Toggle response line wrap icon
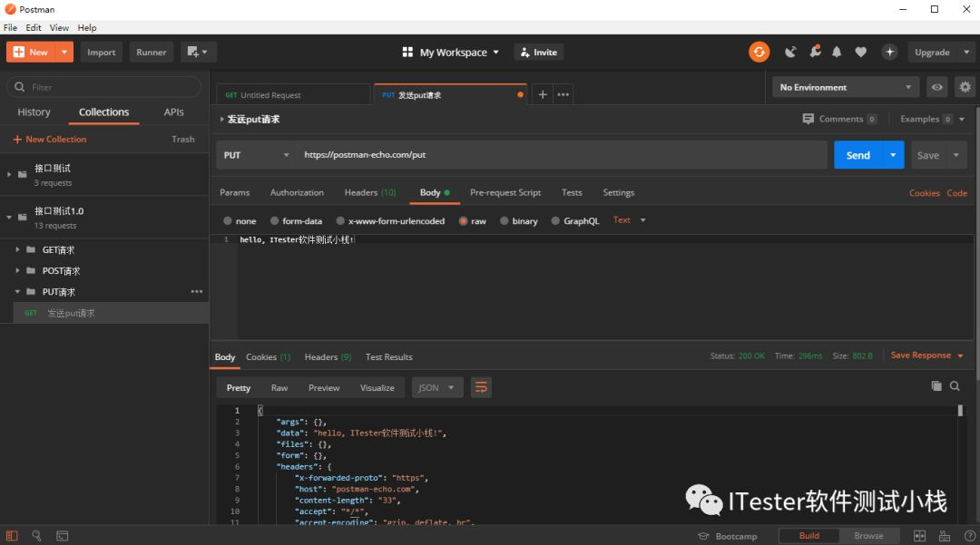The image size is (980, 545). point(481,388)
